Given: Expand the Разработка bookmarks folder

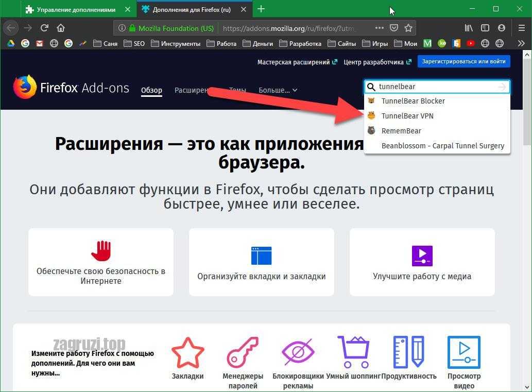Looking at the screenshot, I should point(300,43).
